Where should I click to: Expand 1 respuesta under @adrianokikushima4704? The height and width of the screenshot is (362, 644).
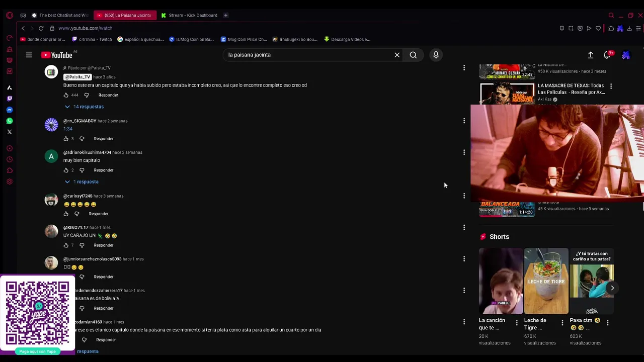[82, 182]
